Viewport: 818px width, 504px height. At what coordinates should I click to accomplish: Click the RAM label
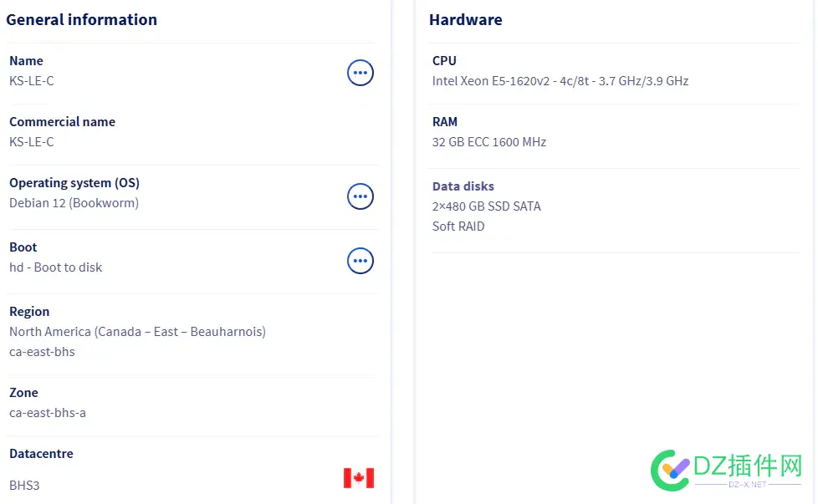click(445, 122)
